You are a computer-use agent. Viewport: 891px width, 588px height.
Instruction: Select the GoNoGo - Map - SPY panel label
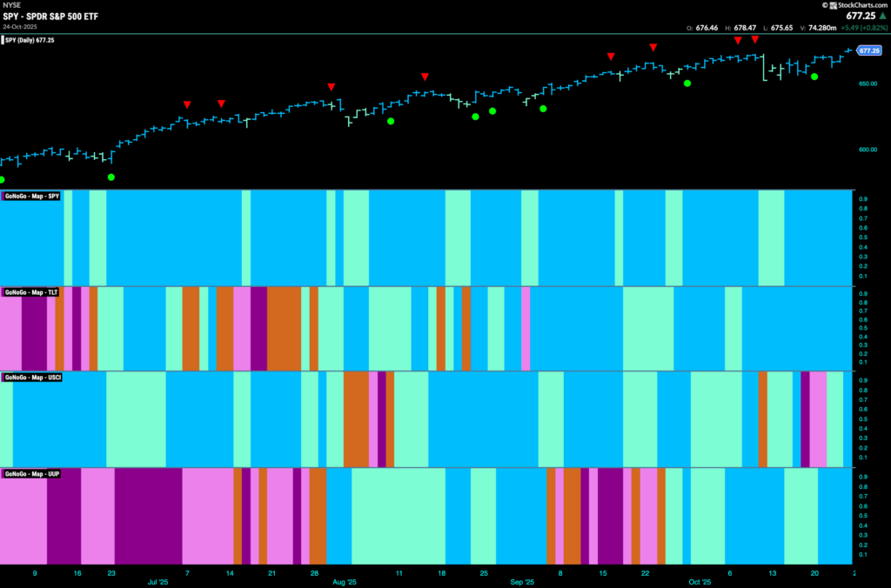(31, 197)
